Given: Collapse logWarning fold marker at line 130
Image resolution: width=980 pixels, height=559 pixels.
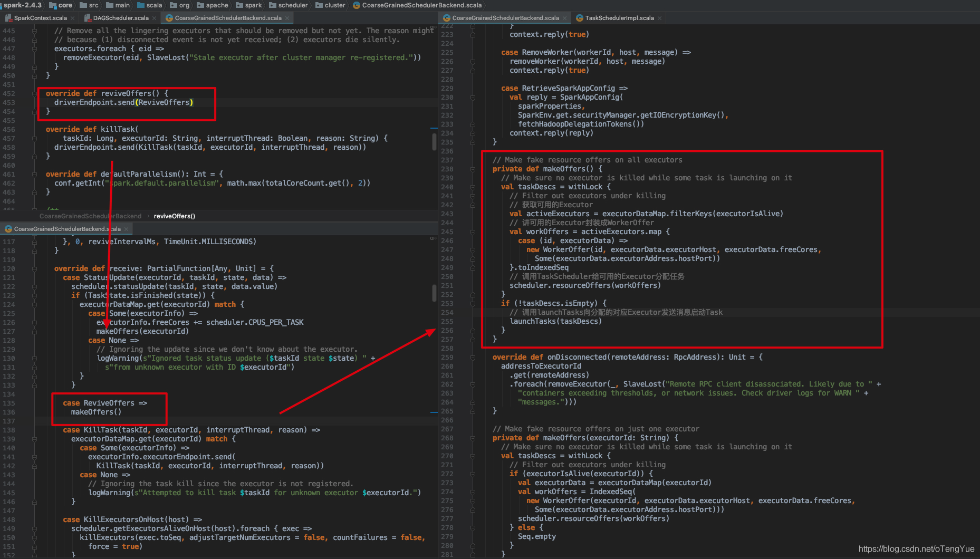Looking at the screenshot, I should tap(34, 359).
